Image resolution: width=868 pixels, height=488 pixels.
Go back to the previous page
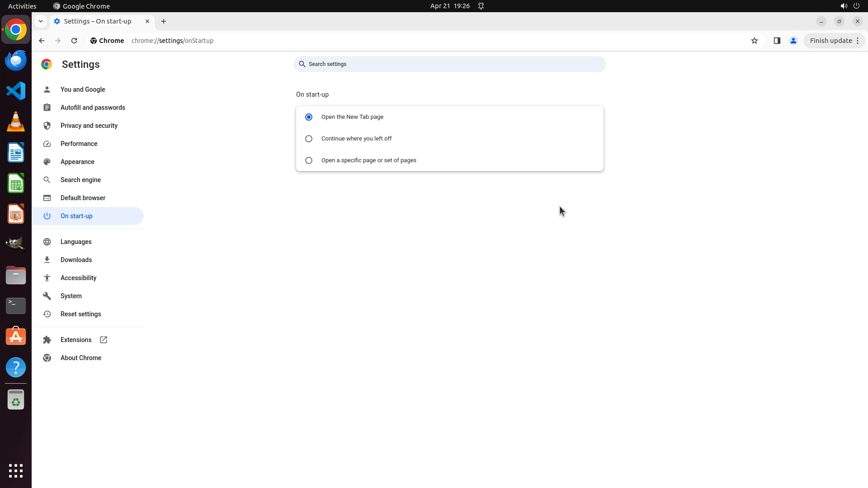click(x=42, y=41)
